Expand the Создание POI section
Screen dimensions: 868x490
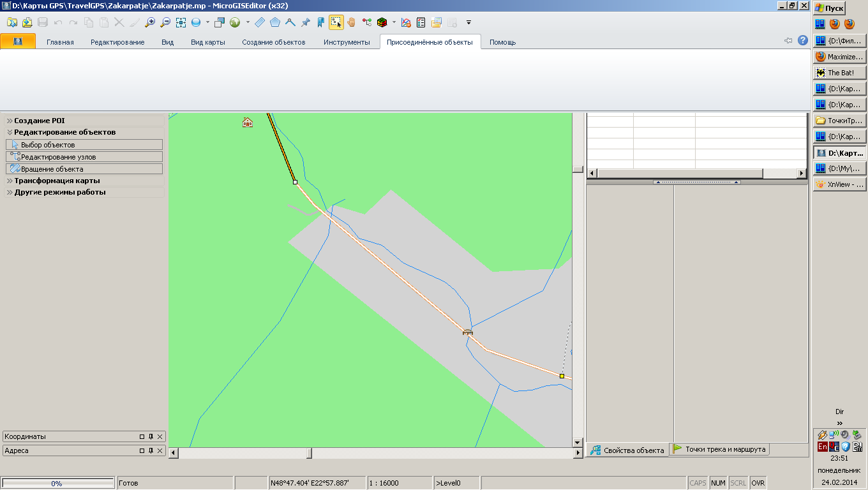pyautogui.click(x=40, y=121)
